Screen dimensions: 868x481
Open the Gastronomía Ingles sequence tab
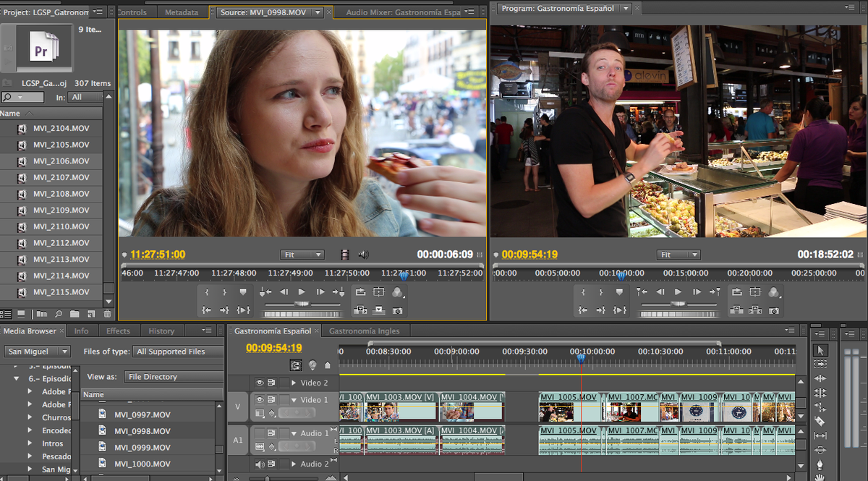click(364, 331)
